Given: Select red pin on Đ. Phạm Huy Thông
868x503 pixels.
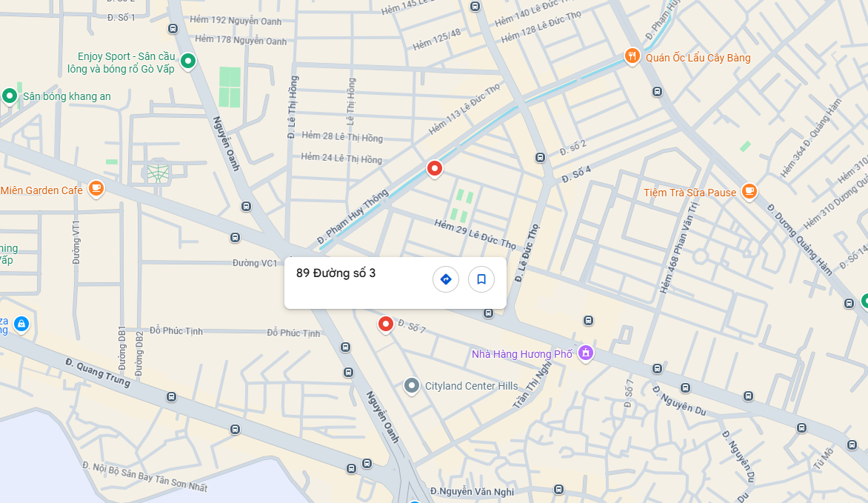Looking at the screenshot, I should click(x=435, y=168).
